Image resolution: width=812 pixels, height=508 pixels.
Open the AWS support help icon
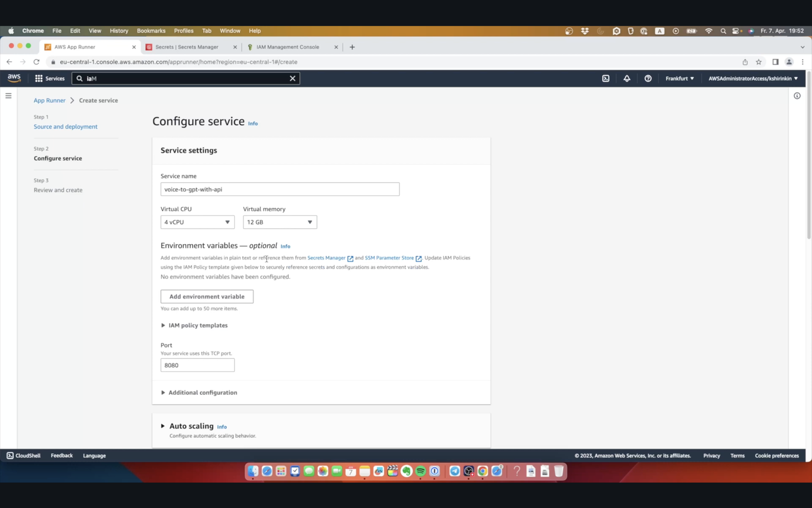pos(648,78)
